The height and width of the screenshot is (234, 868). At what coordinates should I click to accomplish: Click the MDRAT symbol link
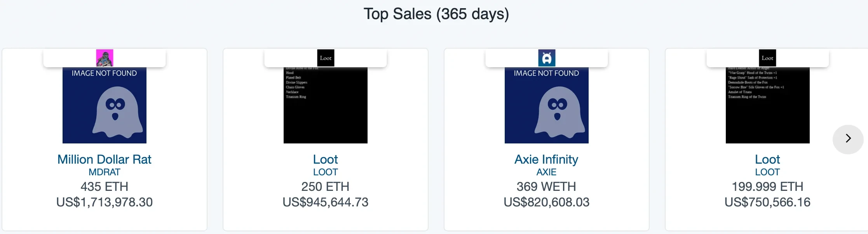[x=105, y=172]
